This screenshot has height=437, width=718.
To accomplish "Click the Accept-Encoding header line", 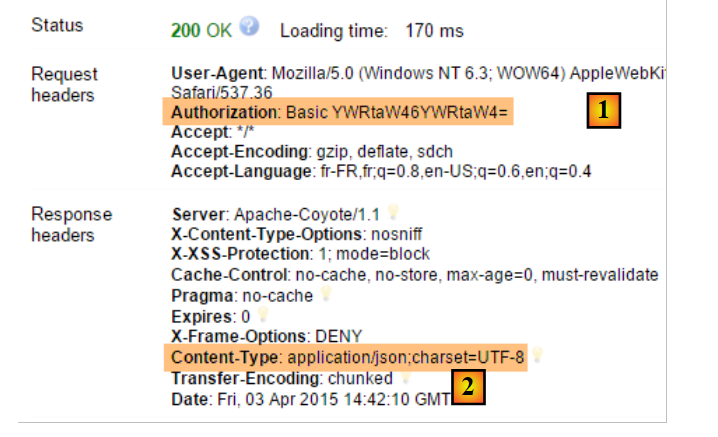I will tap(312, 151).
